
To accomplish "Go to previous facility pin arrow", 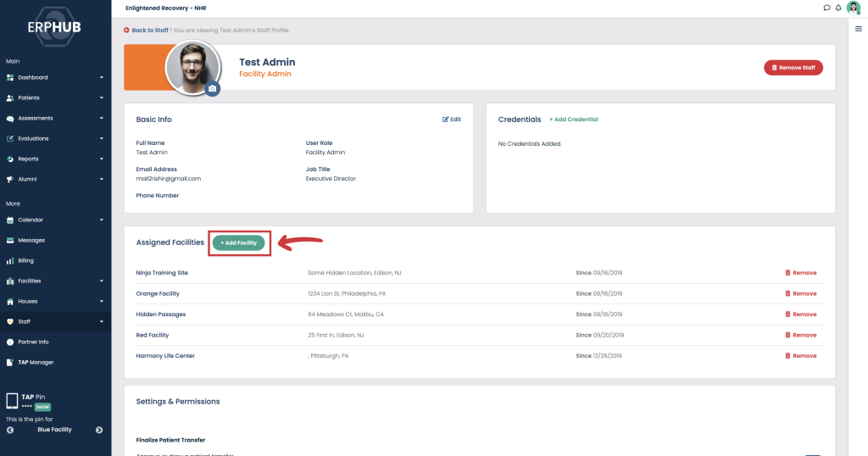I will [10, 430].
